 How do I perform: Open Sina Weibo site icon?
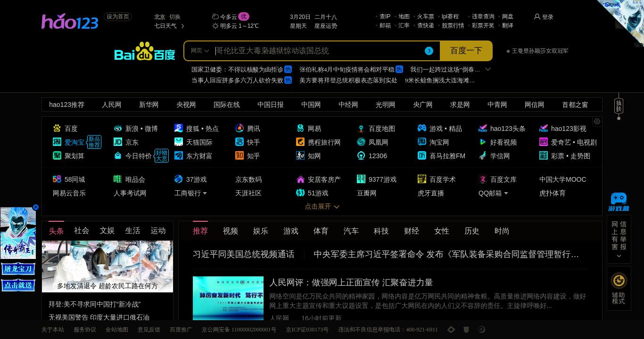[x=118, y=128]
